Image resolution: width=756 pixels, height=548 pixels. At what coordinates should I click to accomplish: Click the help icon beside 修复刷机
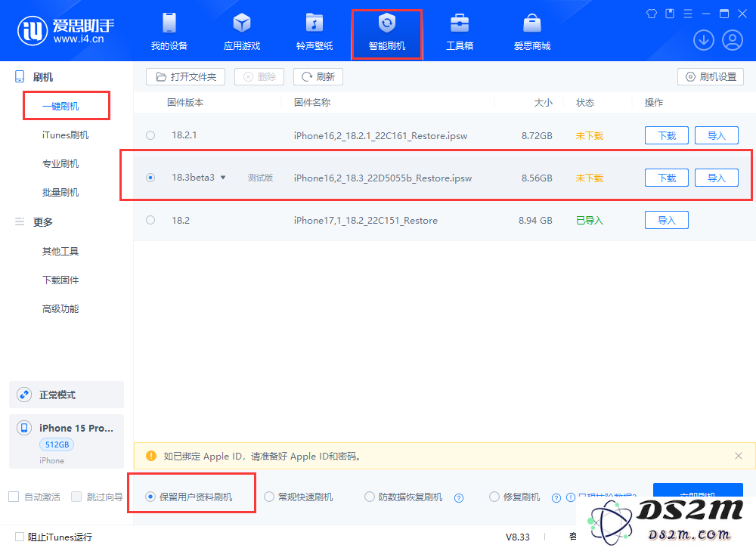pos(556,498)
